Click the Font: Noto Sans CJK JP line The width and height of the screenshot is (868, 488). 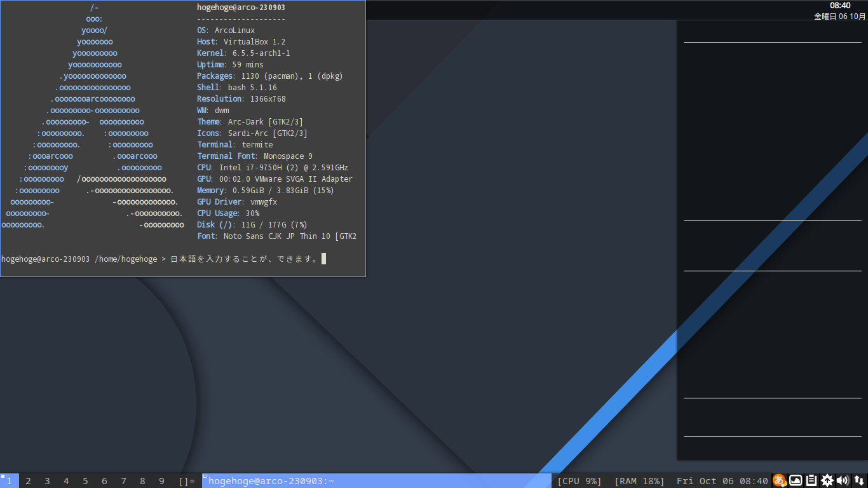coord(277,236)
